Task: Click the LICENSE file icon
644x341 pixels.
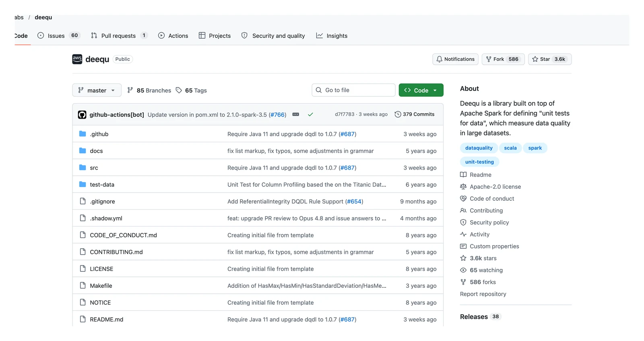Action: (83, 269)
